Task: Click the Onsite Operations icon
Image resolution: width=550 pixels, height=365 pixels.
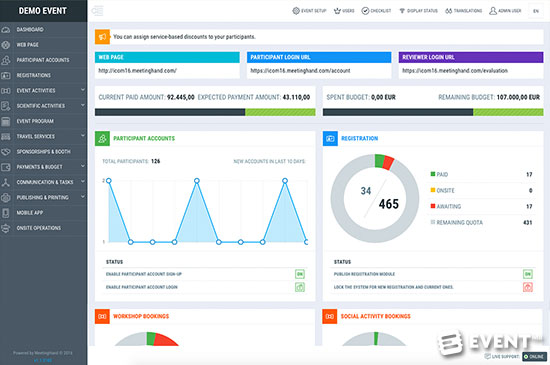Action: click(6, 228)
